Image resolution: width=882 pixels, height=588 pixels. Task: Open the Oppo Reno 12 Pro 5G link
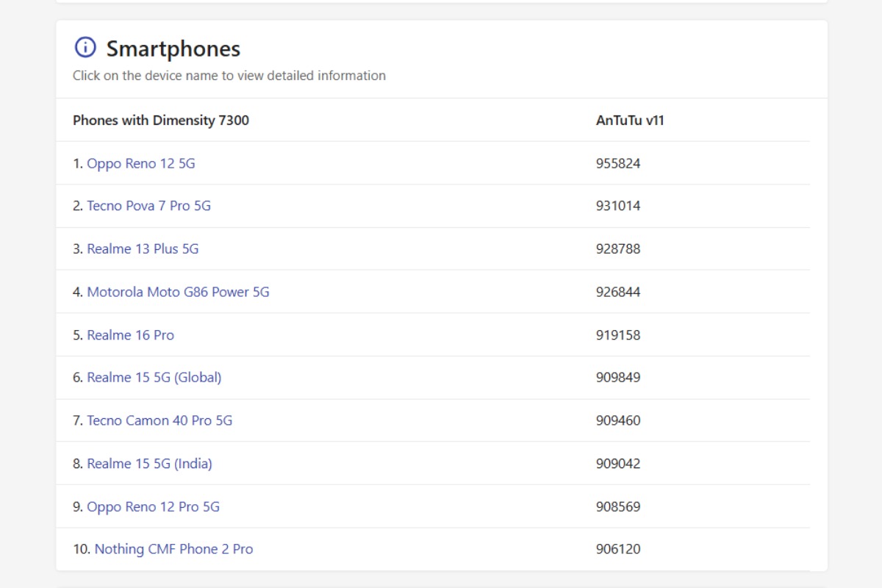coord(153,506)
